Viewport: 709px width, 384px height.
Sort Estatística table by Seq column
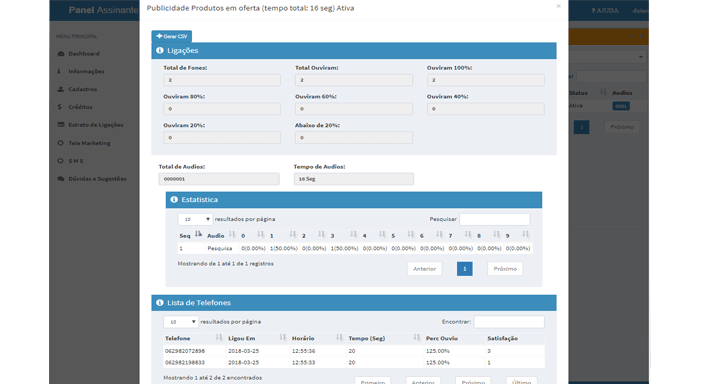191,236
